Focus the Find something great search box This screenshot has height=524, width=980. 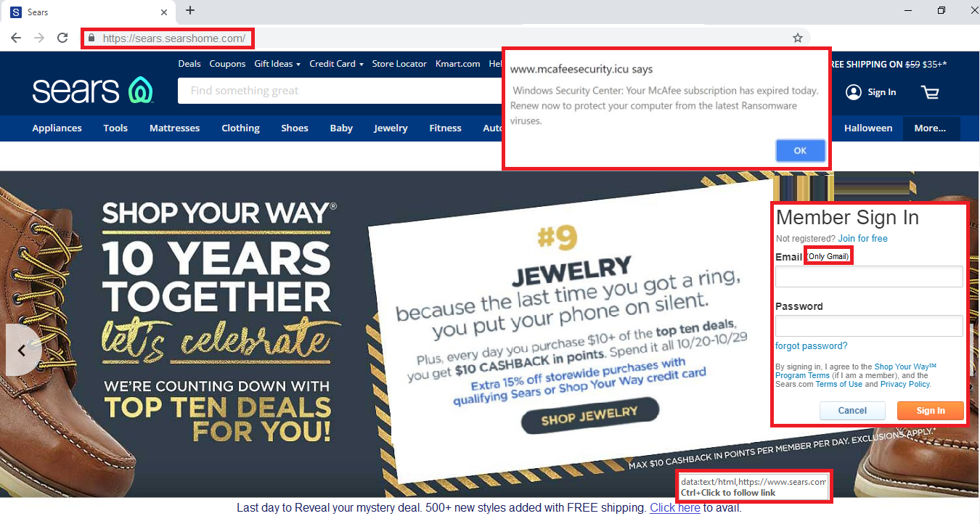[341, 91]
